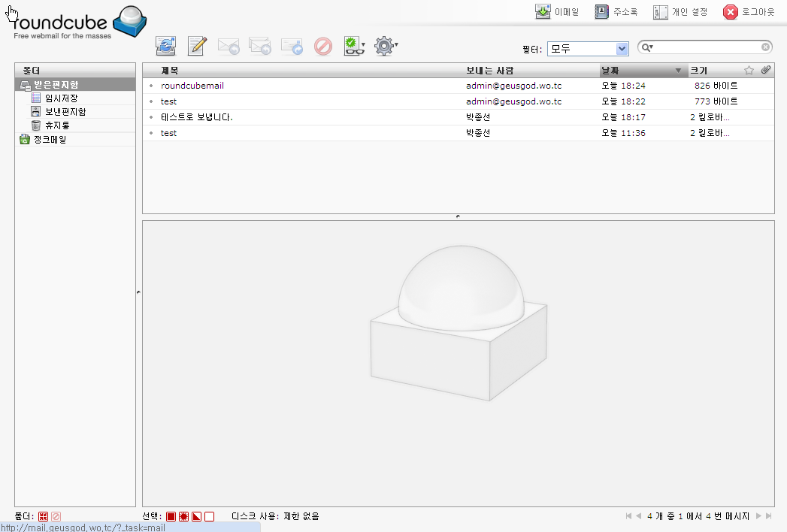The width and height of the screenshot is (787, 532).
Task: Open the more actions gear menu
Action: tap(386, 46)
